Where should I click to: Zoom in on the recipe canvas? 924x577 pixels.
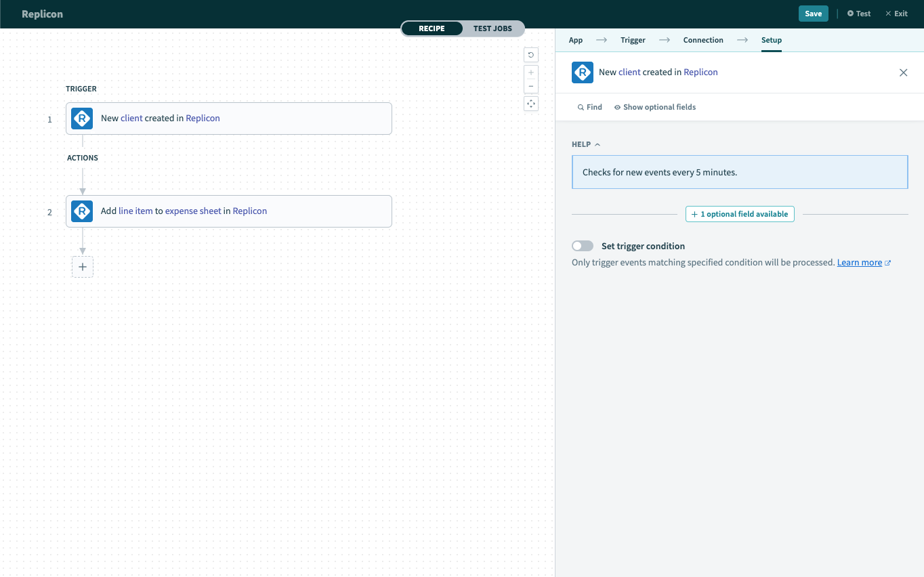click(x=531, y=72)
